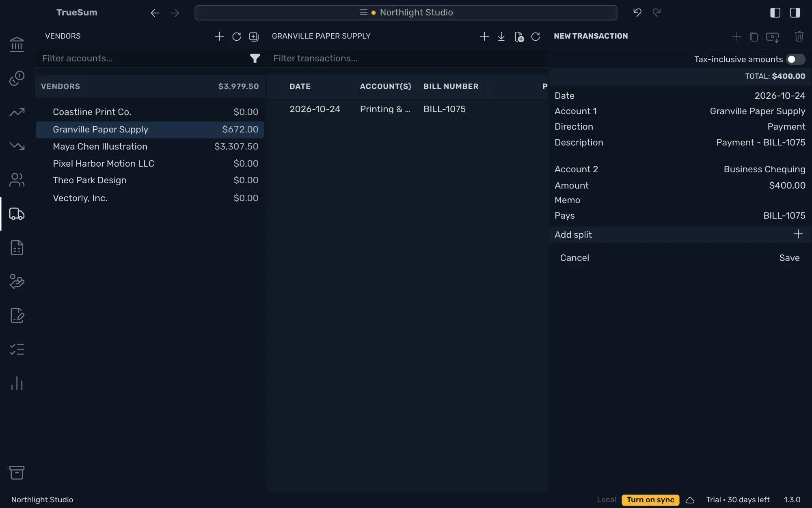Toggle the left sidebar panel icon
The width and height of the screenshot is (812, 508).
(775, 13)
